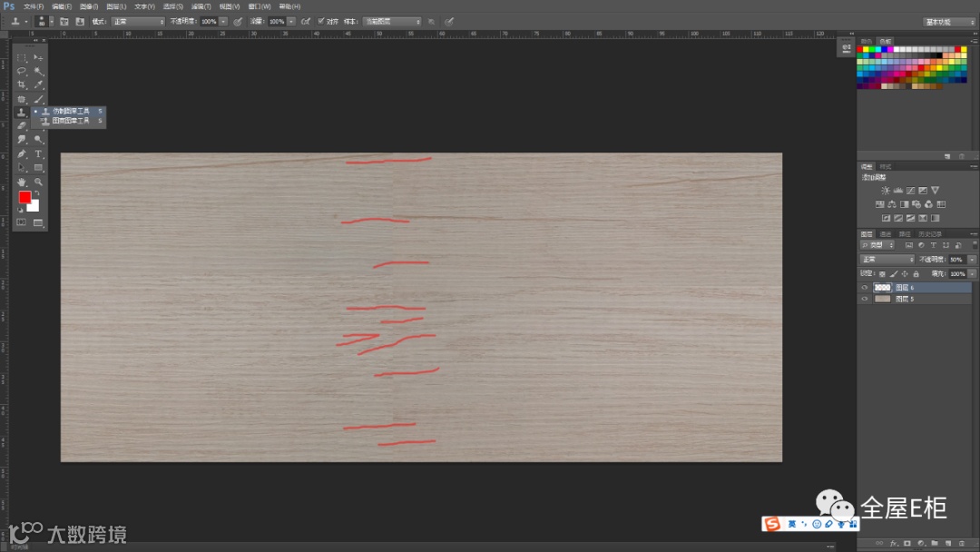
Task: Open the flow value dropdown arrow
Action: click(x=291, y=21)
